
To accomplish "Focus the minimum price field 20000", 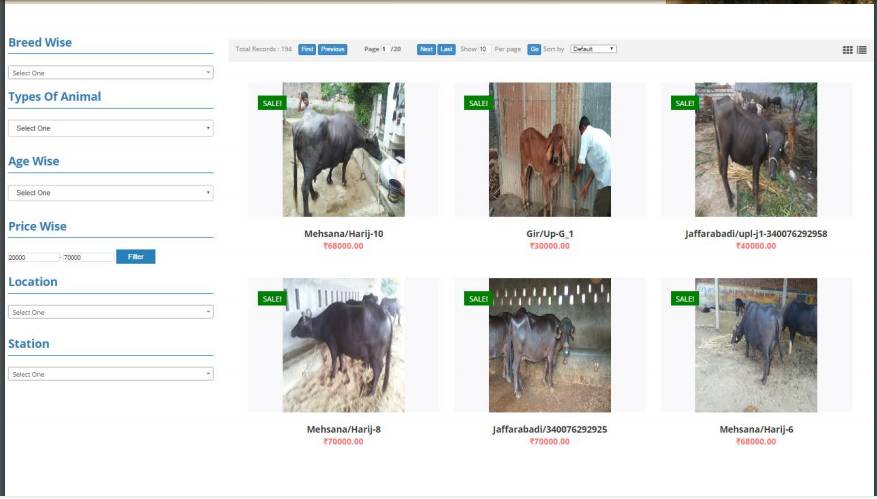I will click(x=33, y=257).
